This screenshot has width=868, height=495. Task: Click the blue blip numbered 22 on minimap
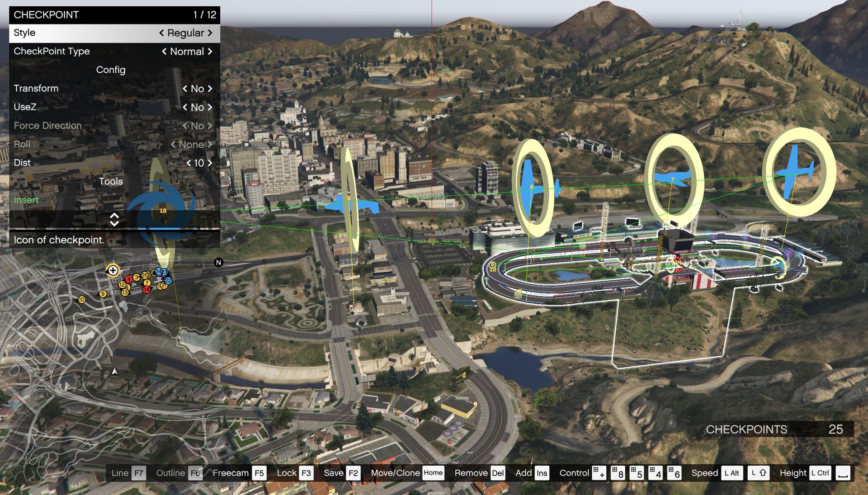[168, 281]
